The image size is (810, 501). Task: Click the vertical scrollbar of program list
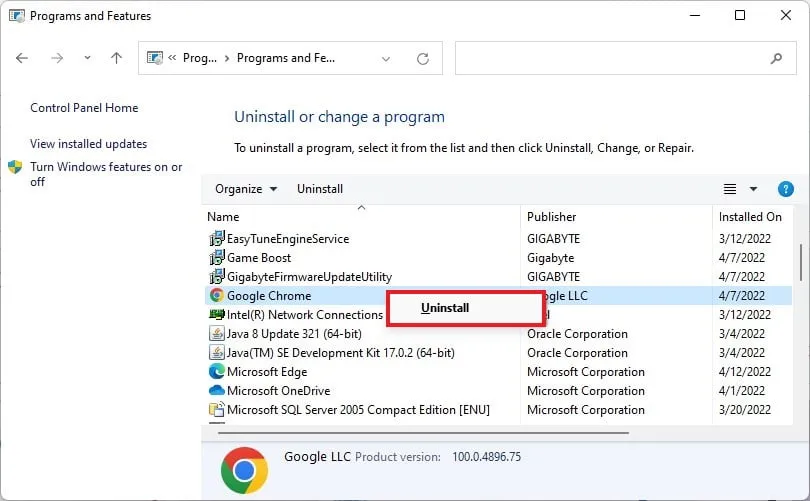pyautogui.click(x=801, y=262)
